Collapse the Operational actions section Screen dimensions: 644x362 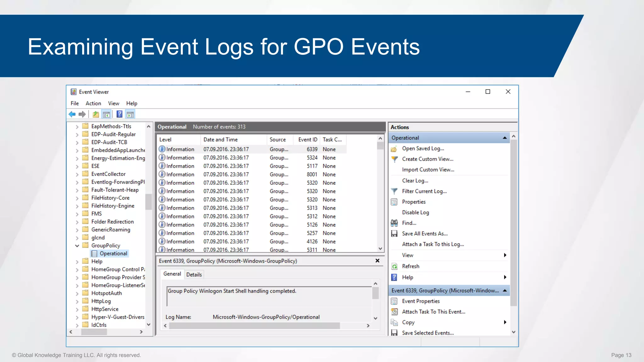click(505, 138)
